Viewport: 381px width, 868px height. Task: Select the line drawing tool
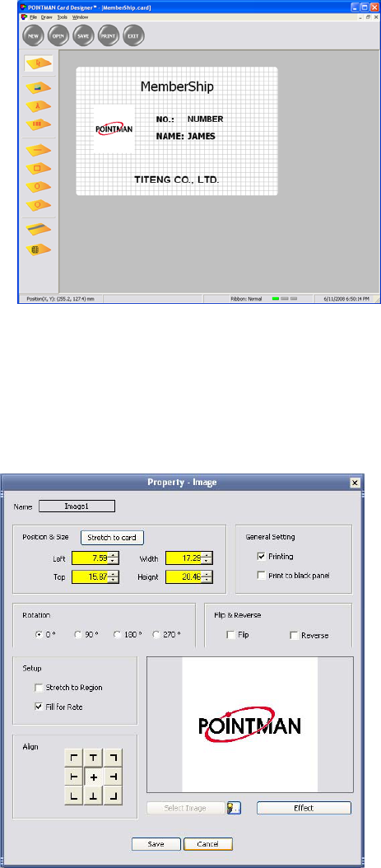click(38, 149)
